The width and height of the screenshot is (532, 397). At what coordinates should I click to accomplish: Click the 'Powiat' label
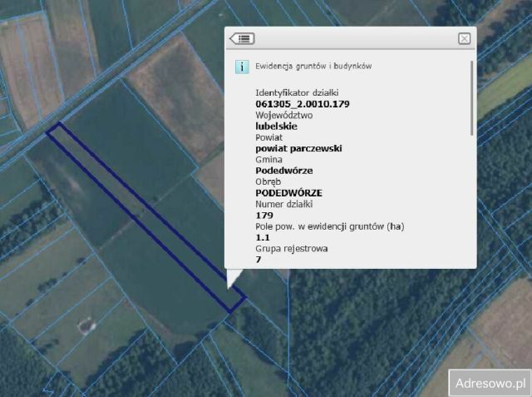click(268, 137)
